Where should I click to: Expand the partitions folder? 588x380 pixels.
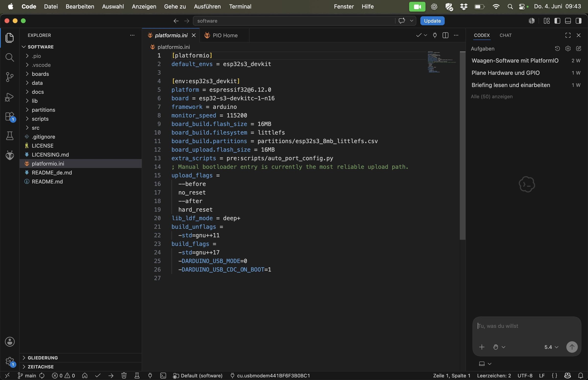[80, 110]
